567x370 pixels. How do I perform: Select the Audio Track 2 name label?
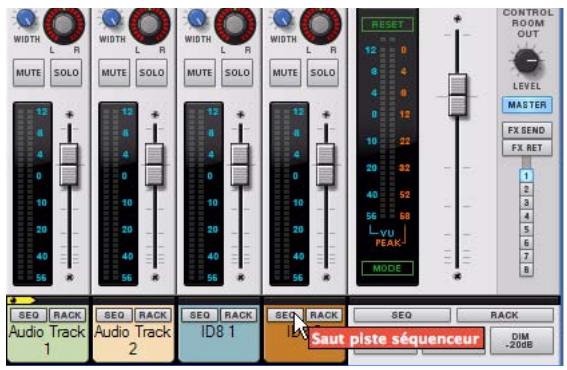(x=133, y=341)
